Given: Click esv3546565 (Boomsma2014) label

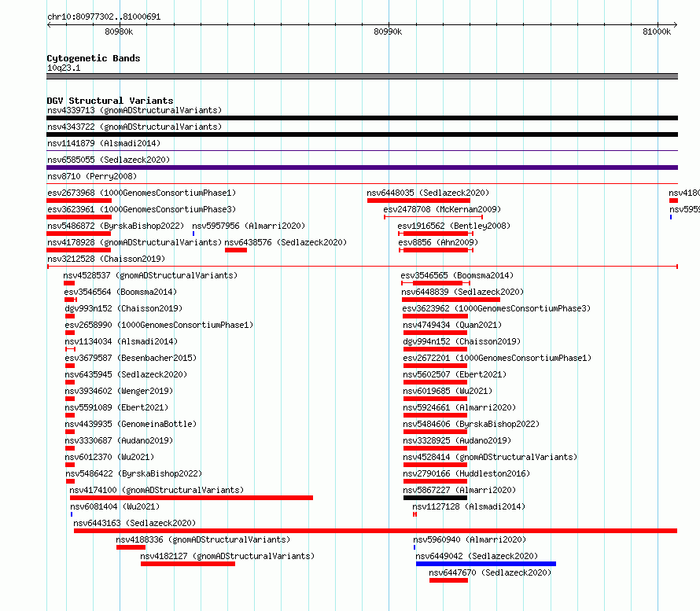Looking at the screenshot, I should click(x=457, y=275).
